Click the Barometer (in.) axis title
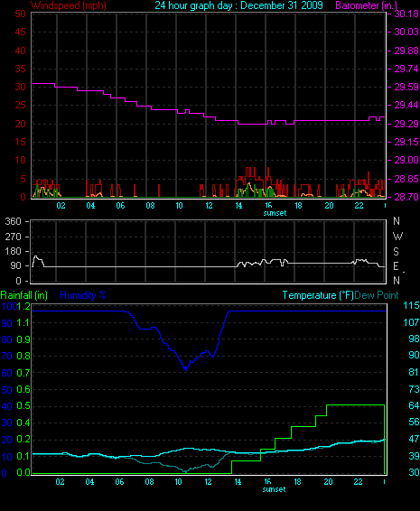420x511 pixels. pos(366,5)
